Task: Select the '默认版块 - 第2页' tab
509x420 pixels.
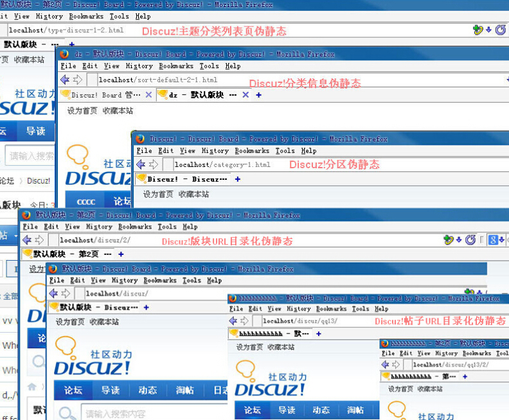Action: [67, 254]
